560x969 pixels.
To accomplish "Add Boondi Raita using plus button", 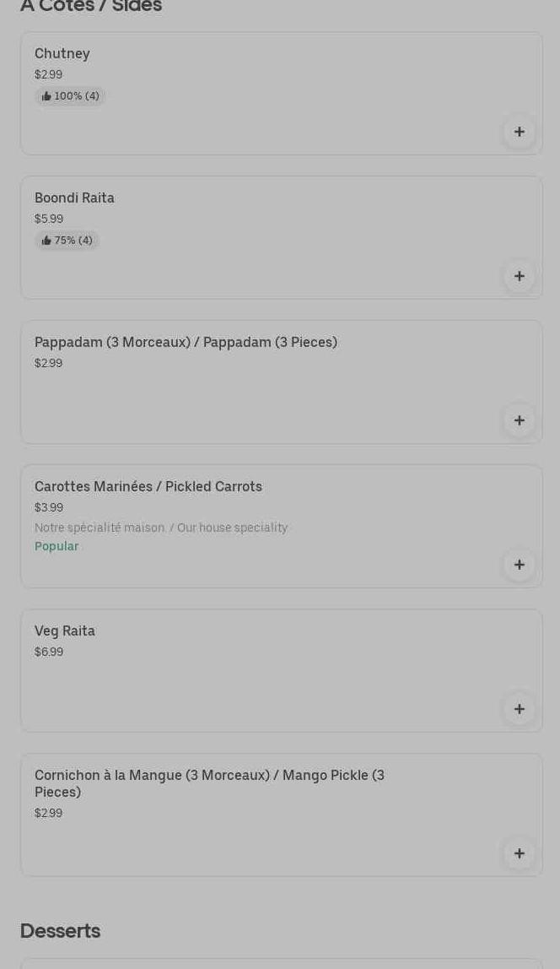I will pos(520,276).
